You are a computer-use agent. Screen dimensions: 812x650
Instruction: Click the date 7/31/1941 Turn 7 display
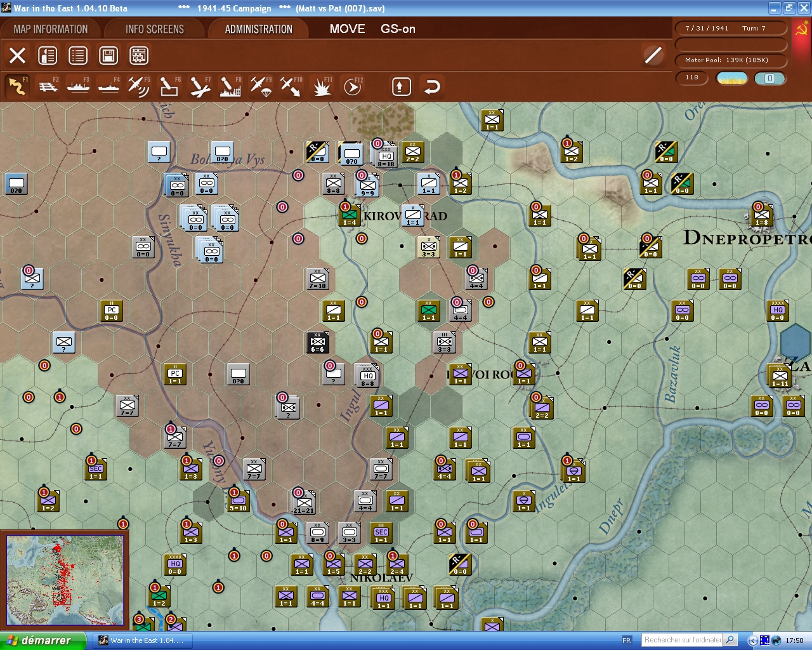click(x=730, y=29)
